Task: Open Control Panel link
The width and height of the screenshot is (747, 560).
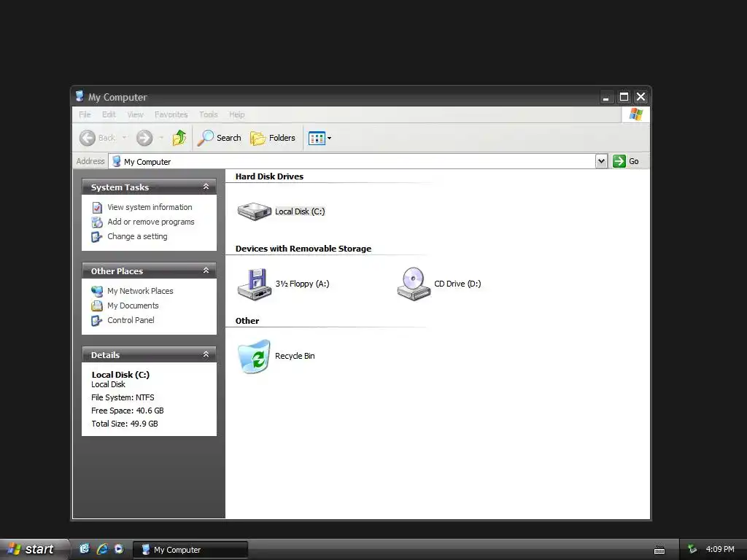Action: point(131,320)
